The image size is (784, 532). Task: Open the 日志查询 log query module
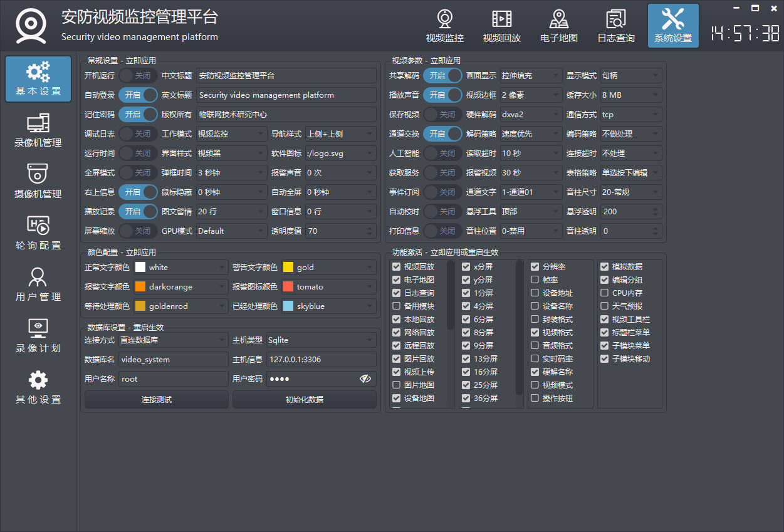pos(615,26)
